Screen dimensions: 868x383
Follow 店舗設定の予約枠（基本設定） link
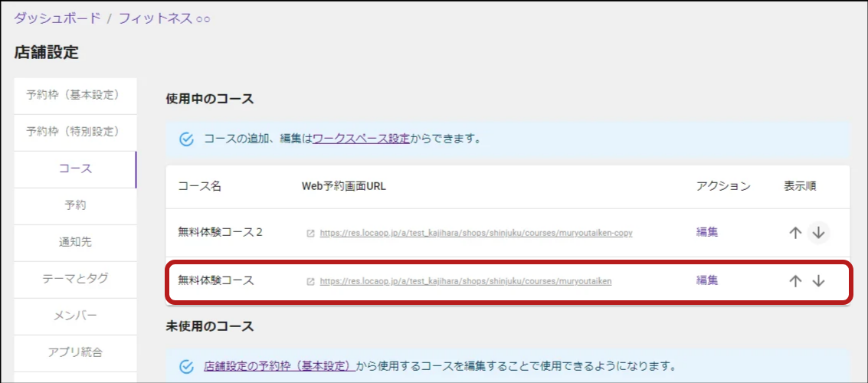tap(280, 366)
